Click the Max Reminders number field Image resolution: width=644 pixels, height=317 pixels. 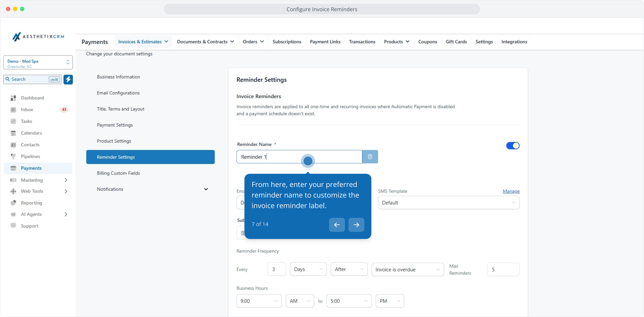[503, 269]
